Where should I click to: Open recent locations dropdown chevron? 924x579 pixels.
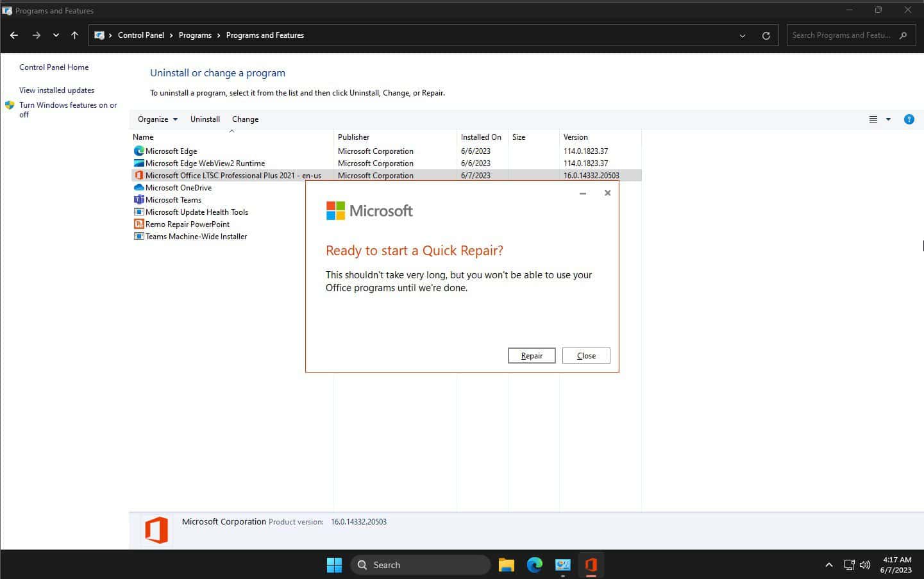pos(56,35)
